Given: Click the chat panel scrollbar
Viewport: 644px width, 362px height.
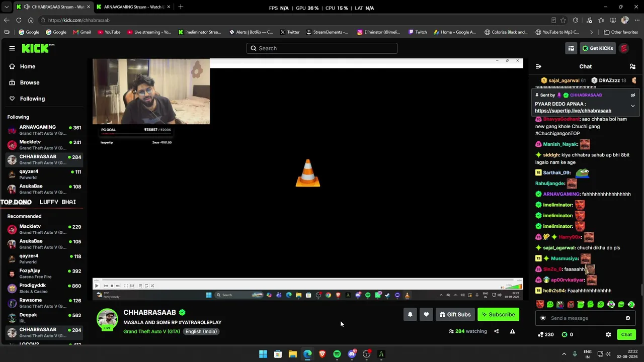Looking at the screenshot, I should point(641,290).
